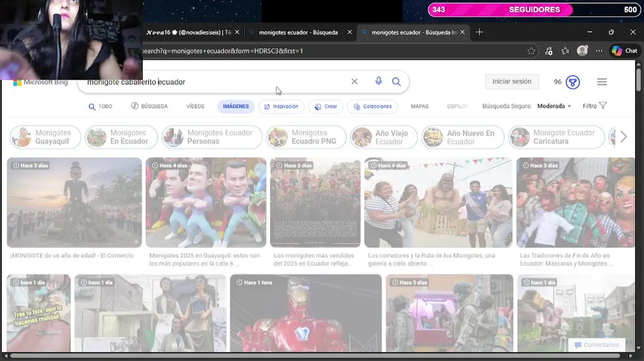Screen dimensions: 644x361
Task: Select the IMÁGENES category
Action: coord(236,106)
